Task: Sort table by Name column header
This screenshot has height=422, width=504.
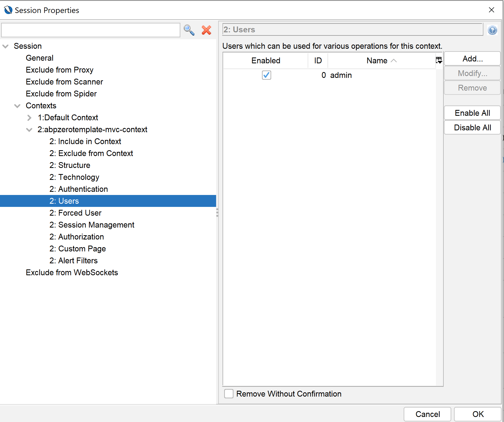Action: 382,61
